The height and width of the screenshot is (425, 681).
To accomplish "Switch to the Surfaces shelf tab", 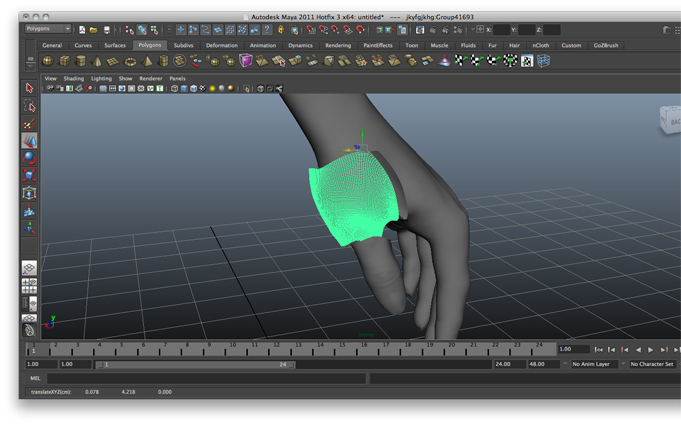I will 115,45.
